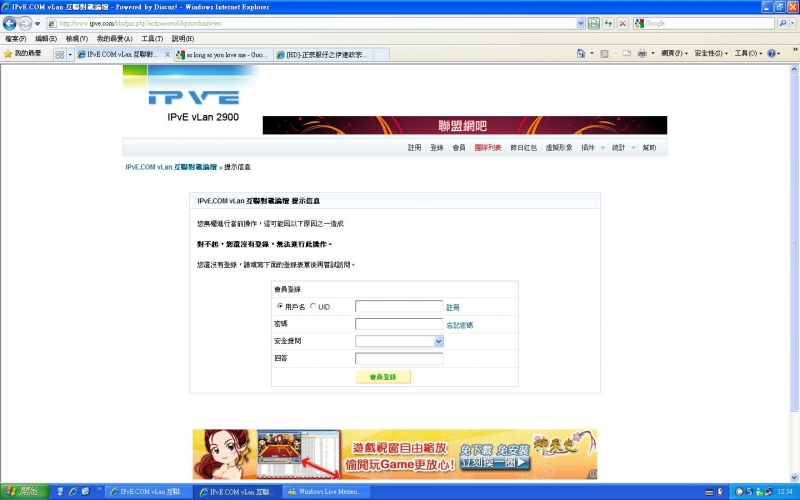
Task: Click the Windows Start button
Action: [24, 492]
